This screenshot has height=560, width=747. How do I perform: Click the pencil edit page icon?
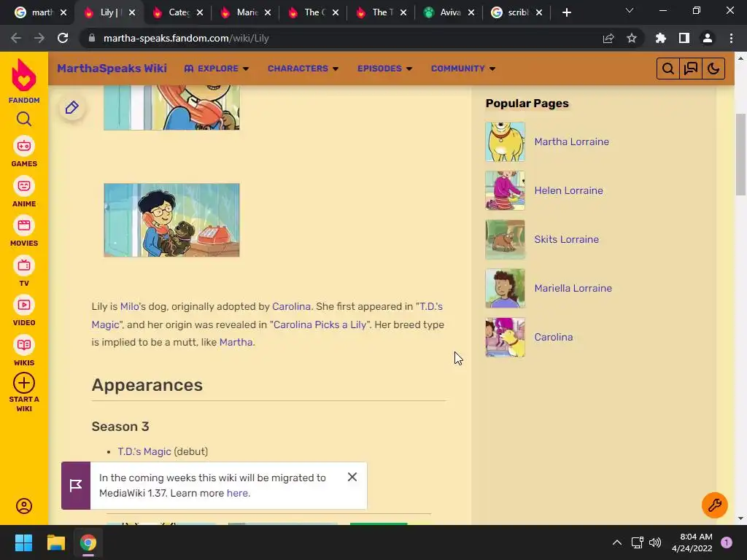coord(72,108)
